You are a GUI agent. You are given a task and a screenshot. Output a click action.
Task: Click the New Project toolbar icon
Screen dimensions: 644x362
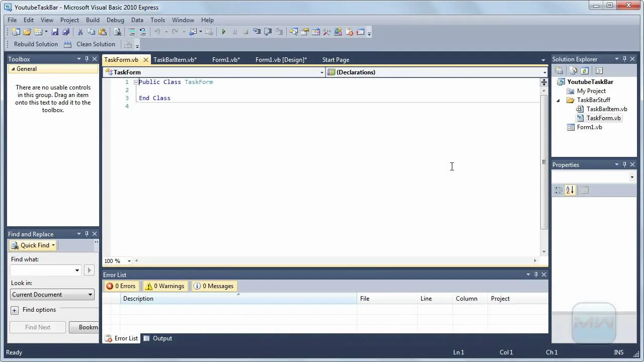coord(16,32)
